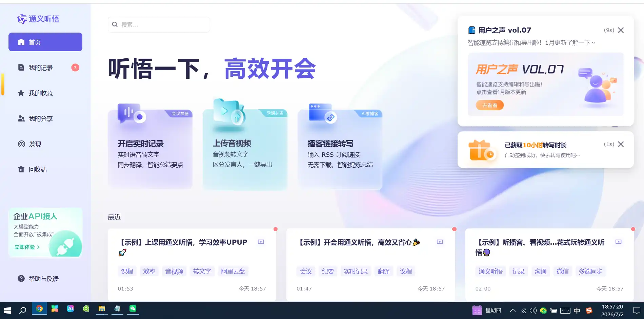Image resolution: width=644 pixels, height=319 pixels.
Task: Click the 沟通 tag
Action: tap(541, 271)
